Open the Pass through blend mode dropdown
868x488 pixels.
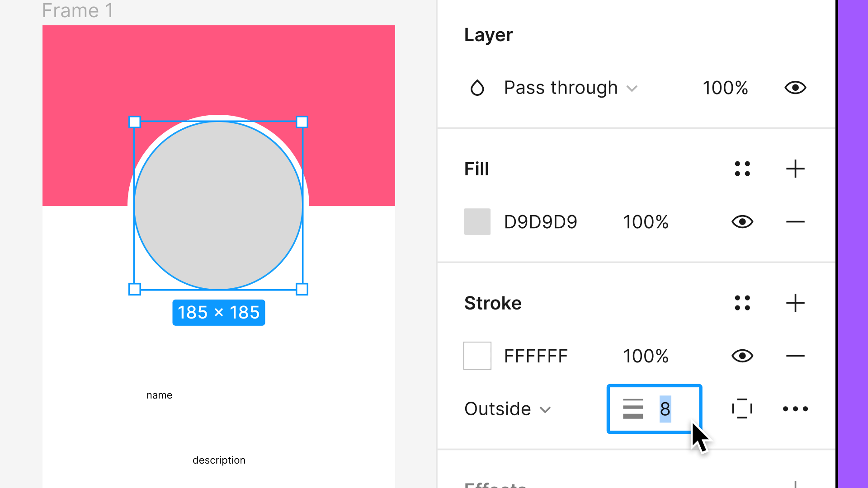click(561, 88)
